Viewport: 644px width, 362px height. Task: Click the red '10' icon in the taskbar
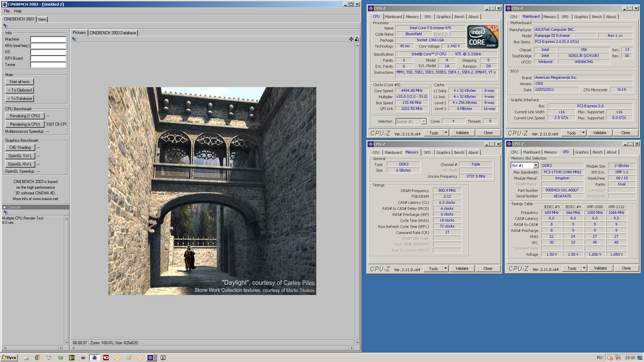pyautogui.click(x=106, y=358)
